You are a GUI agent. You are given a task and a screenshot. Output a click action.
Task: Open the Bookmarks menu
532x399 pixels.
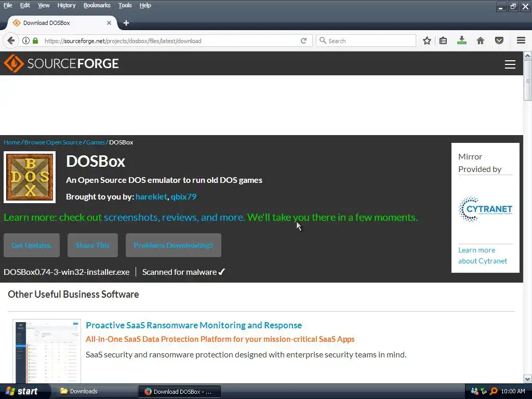(x=97, y=5)
